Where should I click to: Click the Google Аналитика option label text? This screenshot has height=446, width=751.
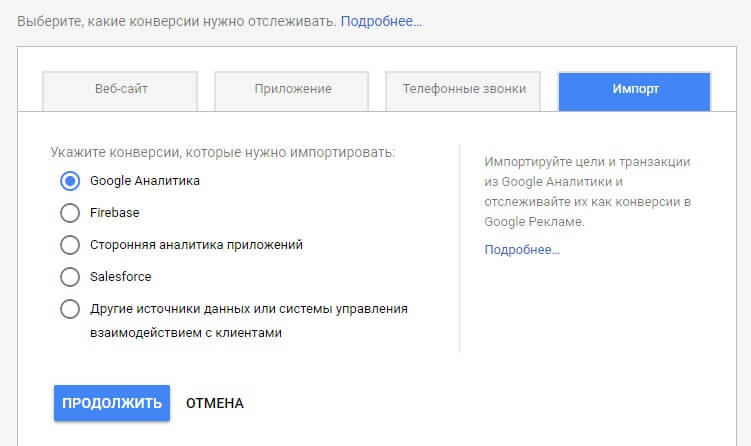point(145,181)
